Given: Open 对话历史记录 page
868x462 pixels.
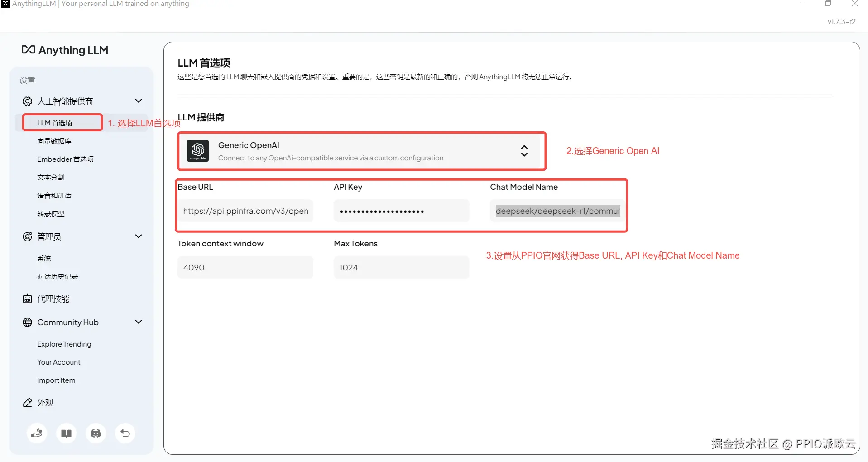Looking at the screenshot, I should (58, 276).
